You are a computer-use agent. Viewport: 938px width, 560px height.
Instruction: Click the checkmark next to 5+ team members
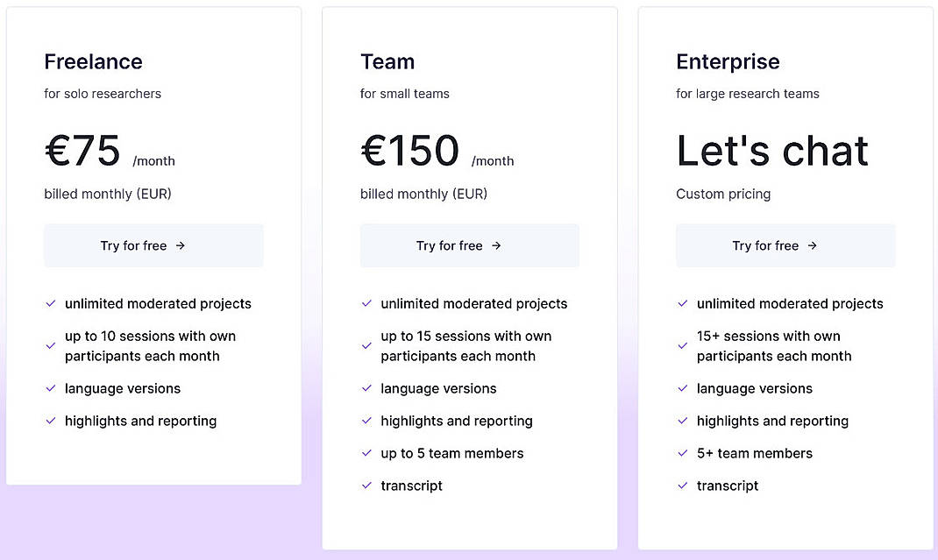683,453
